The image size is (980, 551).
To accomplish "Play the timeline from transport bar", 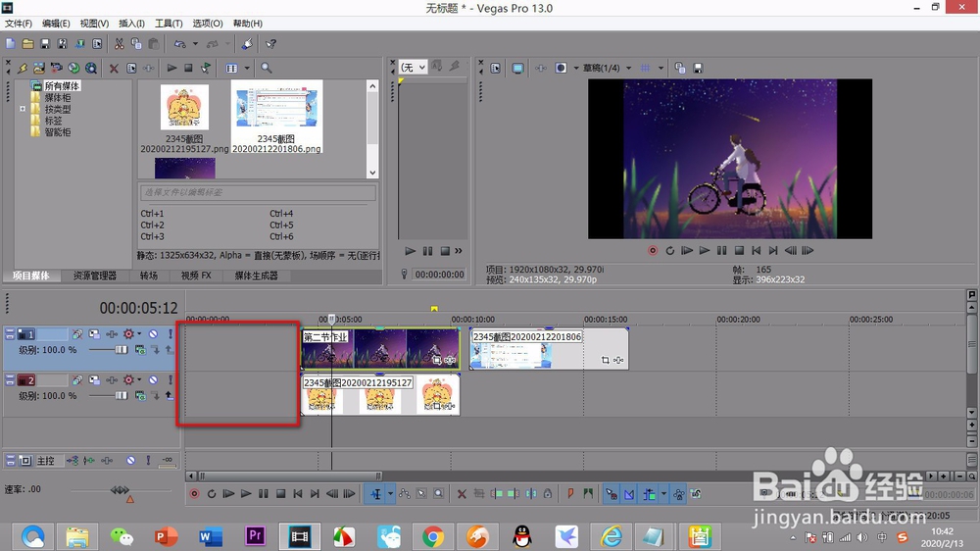I will coord(246,494).
